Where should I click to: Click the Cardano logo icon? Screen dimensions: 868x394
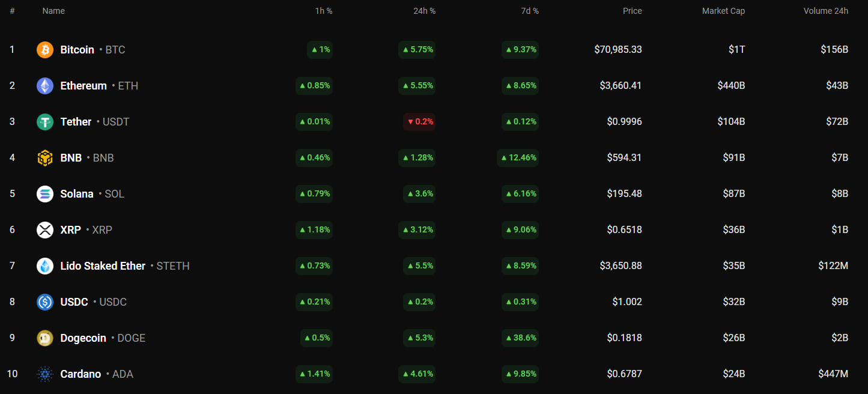coord(45,374)
